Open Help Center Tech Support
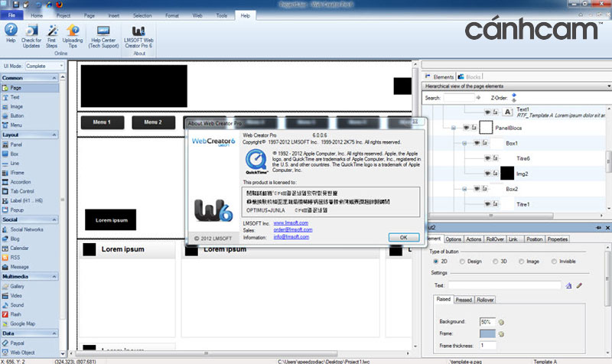This screenshot has width=612, height=364. 103,37
